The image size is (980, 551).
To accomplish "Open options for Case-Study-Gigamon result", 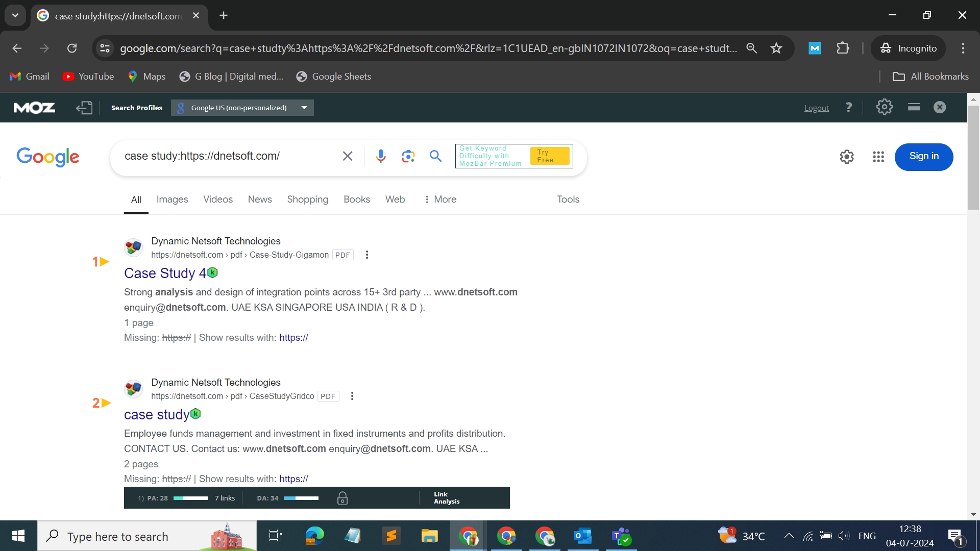I will pyautogui.click(x=367, y=255).
